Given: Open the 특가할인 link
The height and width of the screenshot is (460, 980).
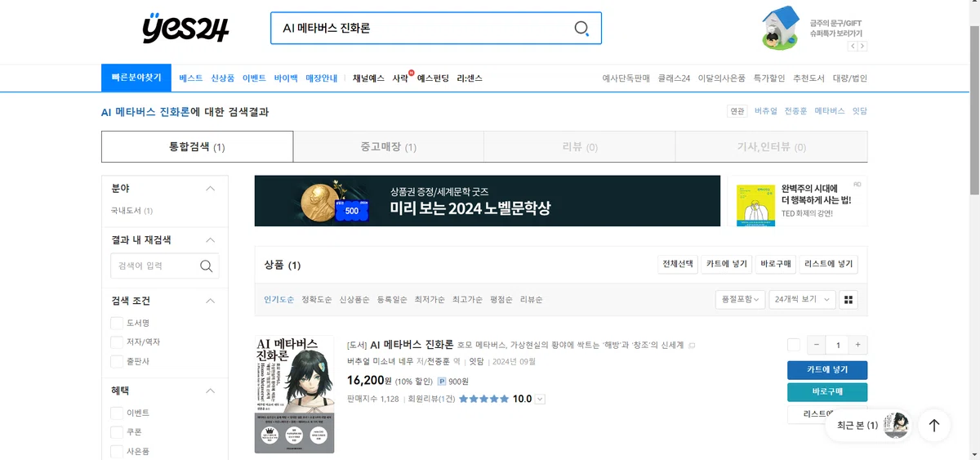Looking at the screenshot, I should pos(769,78).
